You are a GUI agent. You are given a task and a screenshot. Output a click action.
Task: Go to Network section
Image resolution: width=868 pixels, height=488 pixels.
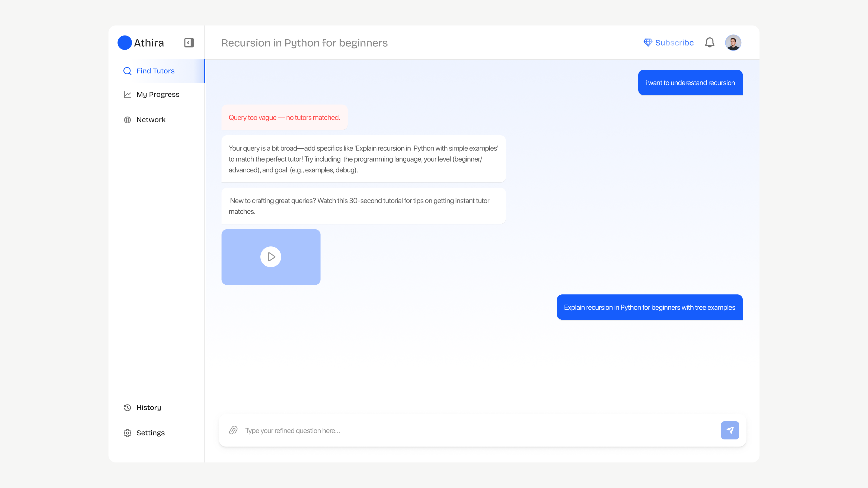[x=151, y=120]
